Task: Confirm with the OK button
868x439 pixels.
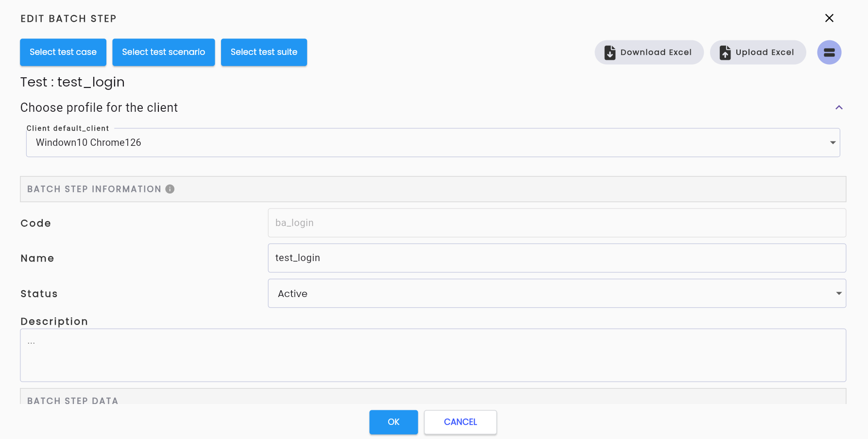Action: click(x=393, y=422)
